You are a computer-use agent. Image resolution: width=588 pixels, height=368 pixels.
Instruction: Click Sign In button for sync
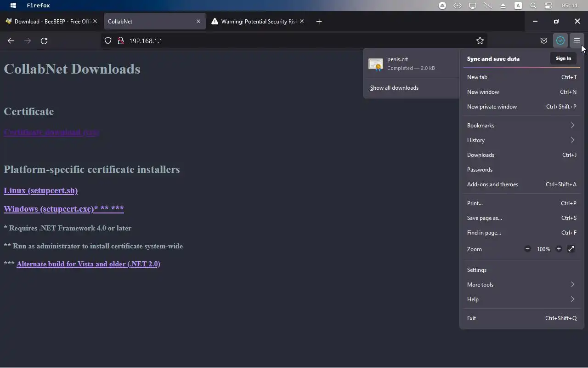(x=563, y=58)
